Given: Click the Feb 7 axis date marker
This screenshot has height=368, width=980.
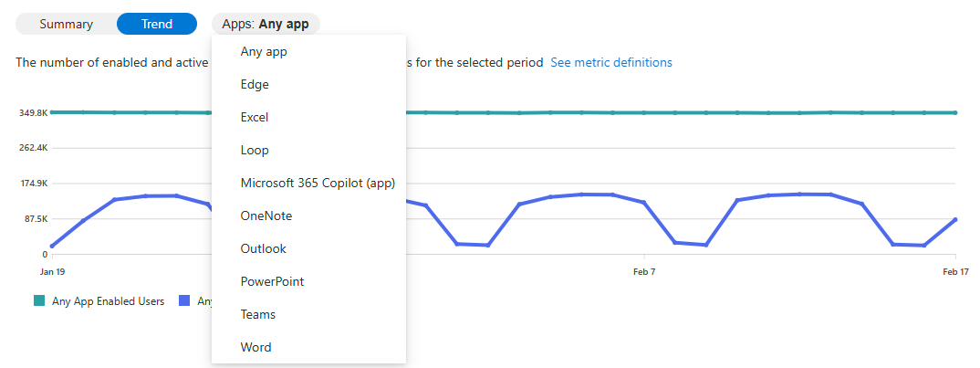Looking at the screenshot, I should click(644, 272).
